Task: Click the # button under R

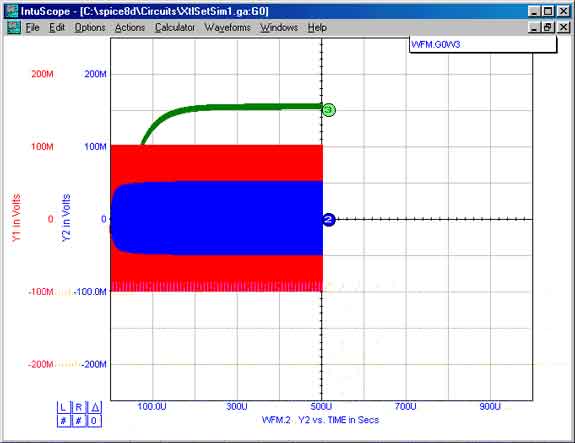Action: coord(79,421)
